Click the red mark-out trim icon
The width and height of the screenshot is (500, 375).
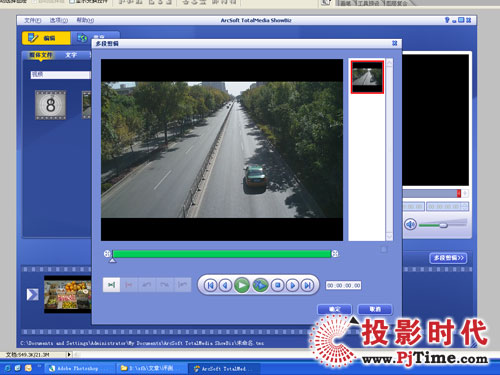coord(129,285)
